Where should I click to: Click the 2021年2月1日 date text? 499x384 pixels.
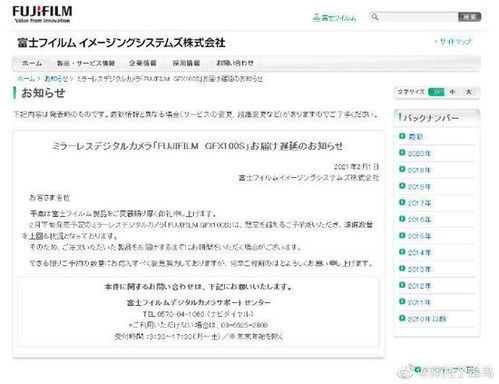pos(356,167)
